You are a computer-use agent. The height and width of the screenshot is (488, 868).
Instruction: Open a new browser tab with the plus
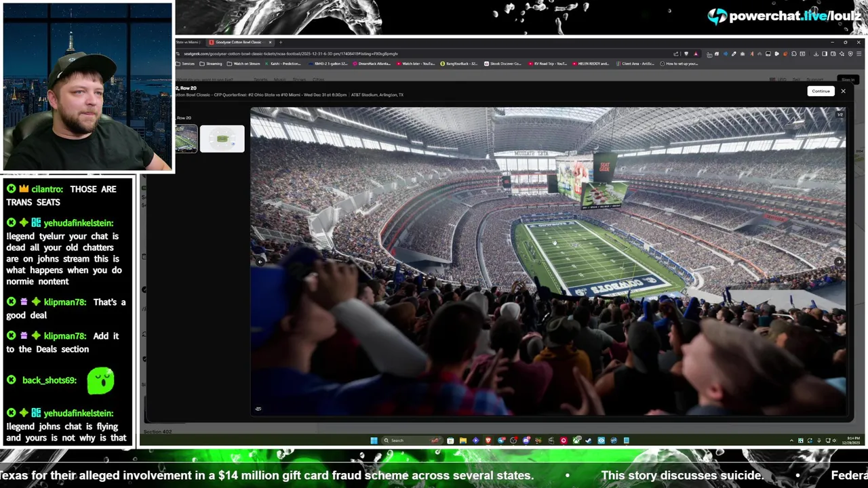coord(281,42)
